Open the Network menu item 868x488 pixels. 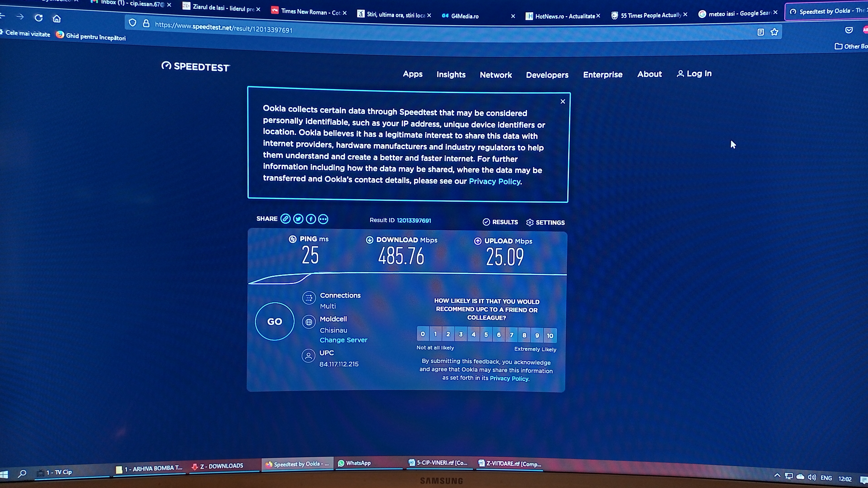[496, 75]
